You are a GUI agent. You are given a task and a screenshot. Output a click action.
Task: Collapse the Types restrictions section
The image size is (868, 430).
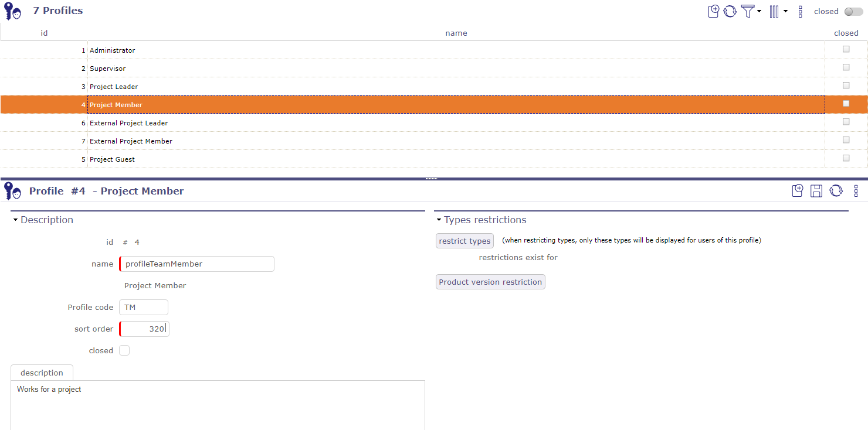[439, 220]
